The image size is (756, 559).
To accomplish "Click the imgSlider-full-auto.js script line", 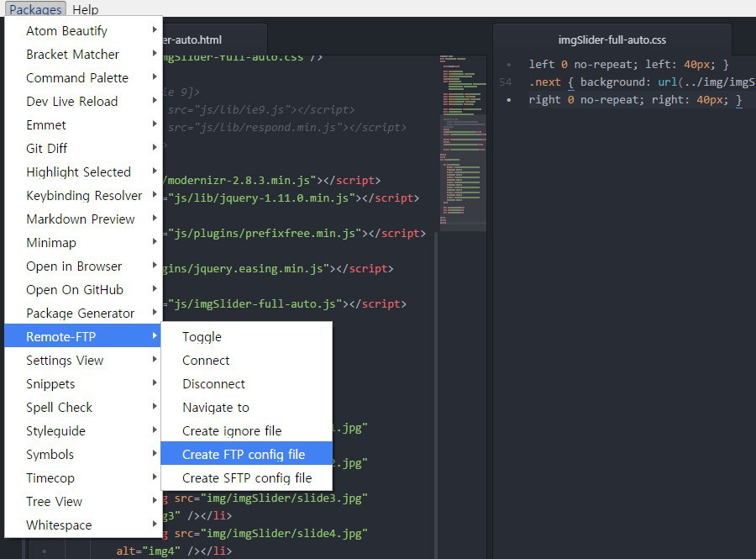I will pos(285,303).
